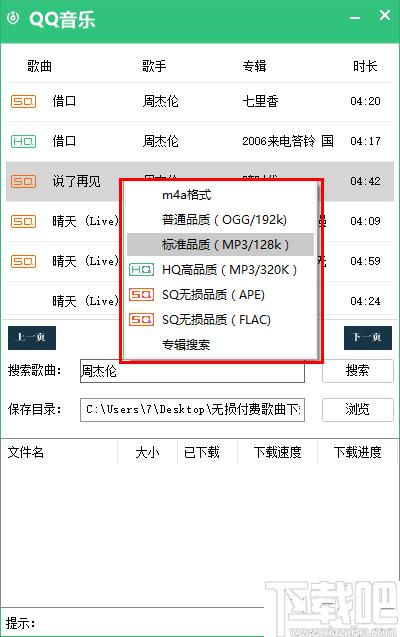Click the HQ badge on 2006来电答铃 row
Viewport: 400px width, 637px height.
coord(24,141)
